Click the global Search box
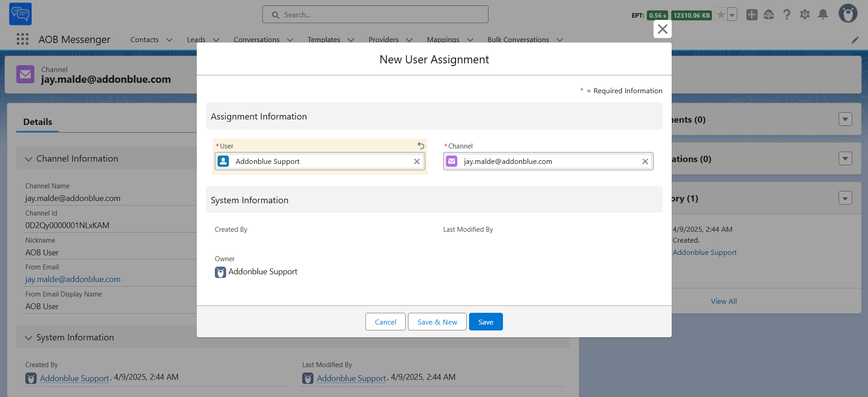868x397 pixels. [375, 14]
